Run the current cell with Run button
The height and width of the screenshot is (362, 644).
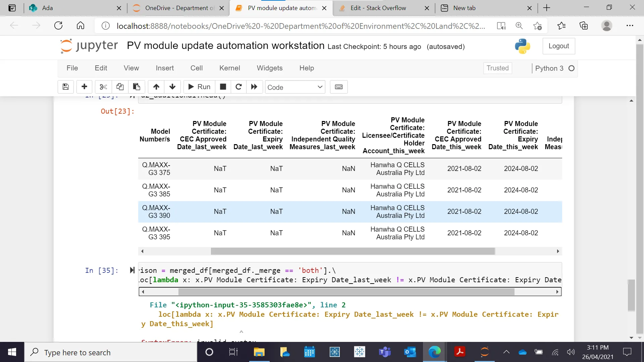199,87
